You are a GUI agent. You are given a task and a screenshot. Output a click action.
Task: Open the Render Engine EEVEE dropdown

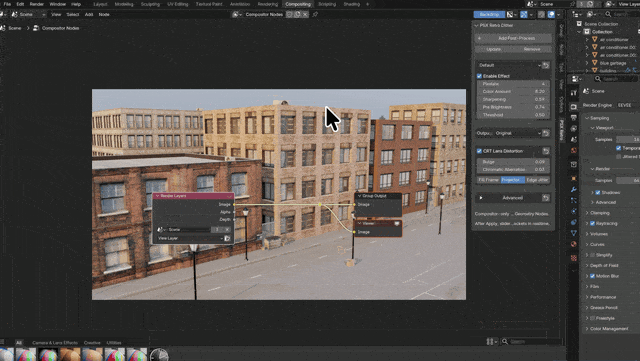pyautogui.click(x=628, y=105)
